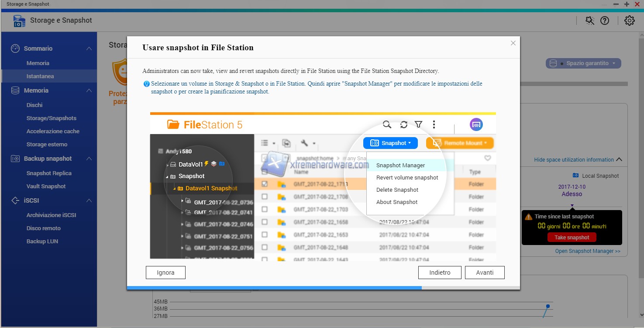644x328 pixels.
Task: Open the settings gear icon
Action: click(629, 21)
